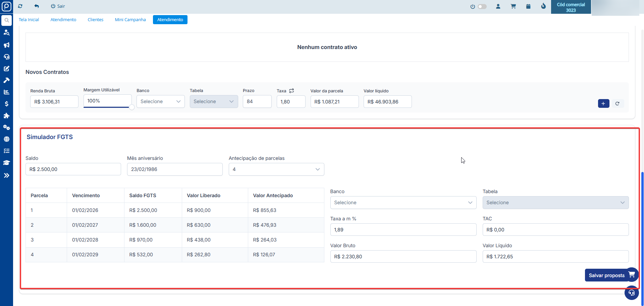Click the Saldo input field
The image size is (644, 306).
(x=73, y=169)
